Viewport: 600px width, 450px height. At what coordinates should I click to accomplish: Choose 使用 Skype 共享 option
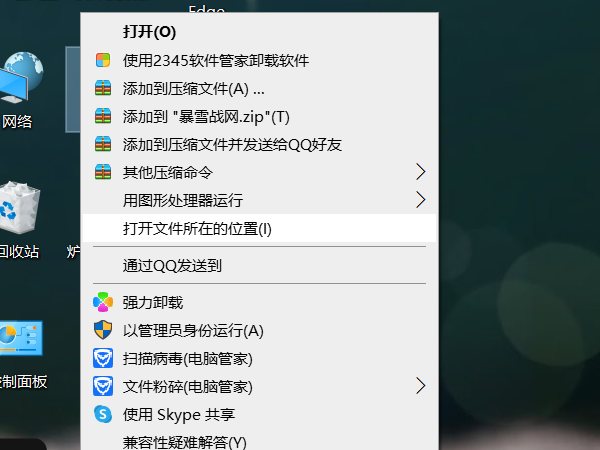[x=259, y=414]
